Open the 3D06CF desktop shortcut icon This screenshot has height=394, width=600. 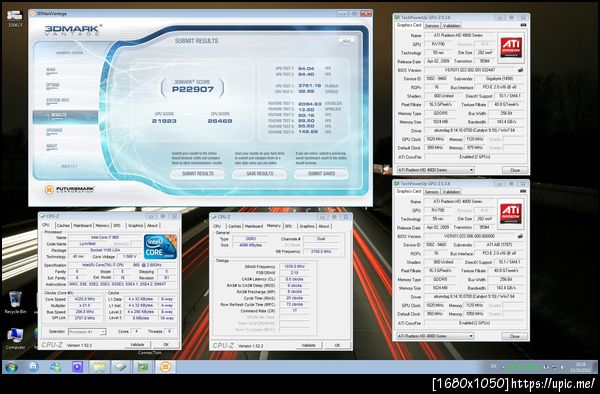click(x=15, y=19)
